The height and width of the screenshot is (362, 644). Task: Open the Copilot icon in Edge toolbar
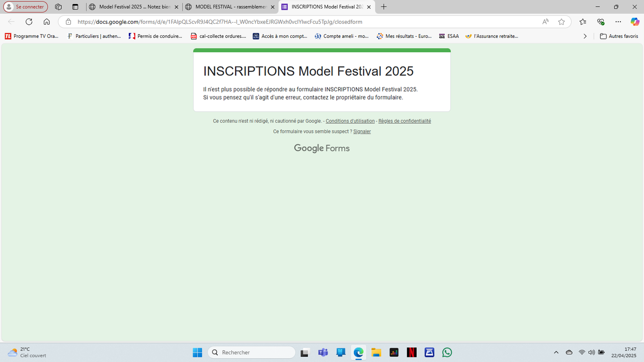click(635, 22)
